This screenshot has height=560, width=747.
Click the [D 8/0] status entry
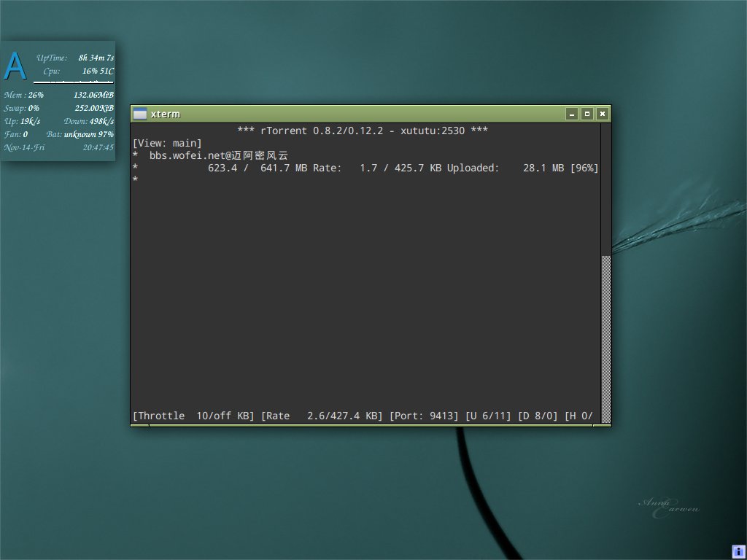(538, 416)
